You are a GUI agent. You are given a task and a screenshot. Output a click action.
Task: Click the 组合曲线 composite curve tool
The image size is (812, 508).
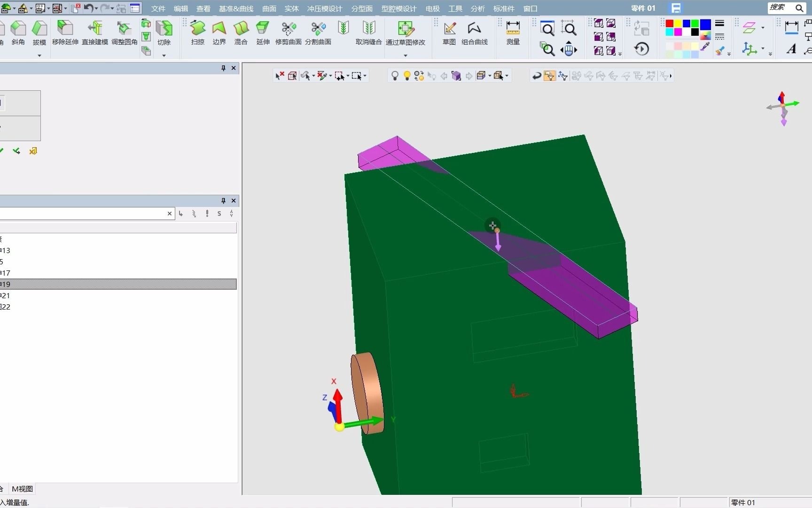[474, 33]
